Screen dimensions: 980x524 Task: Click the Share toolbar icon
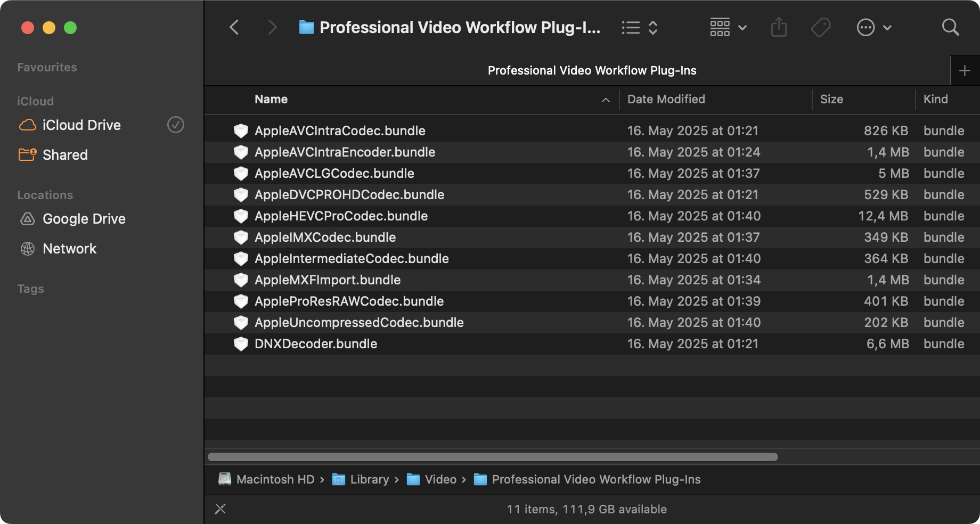point(779,27)
